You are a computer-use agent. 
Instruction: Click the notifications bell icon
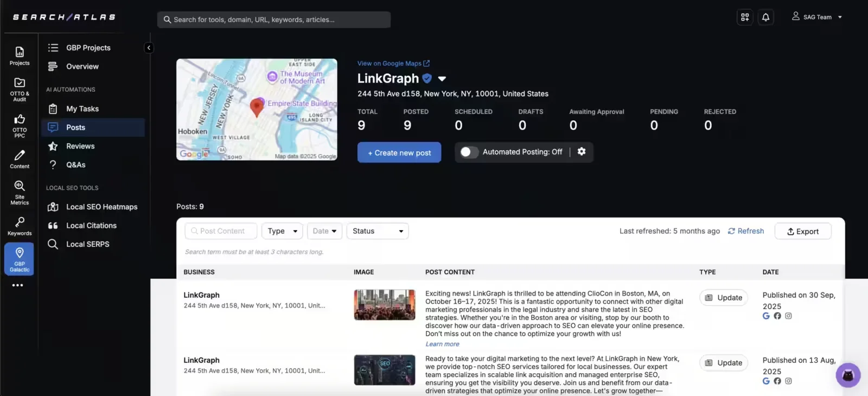(765, 17)
